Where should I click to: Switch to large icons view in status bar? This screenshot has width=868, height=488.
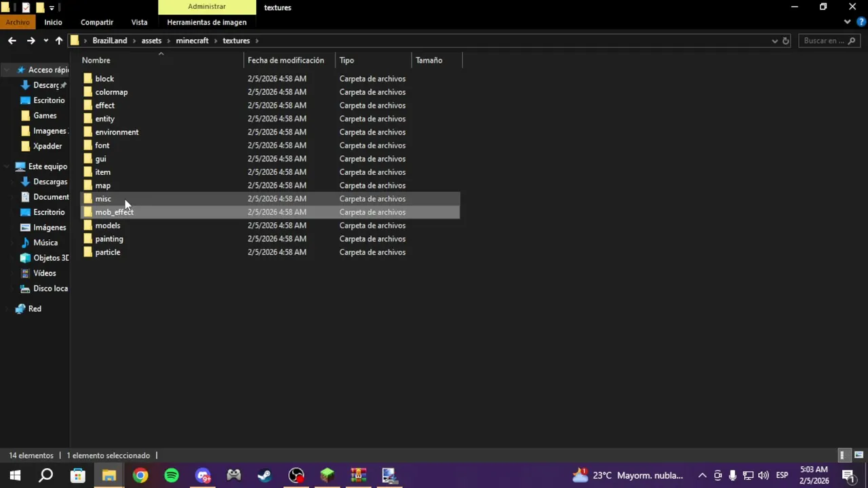click(x=859, y=455)
